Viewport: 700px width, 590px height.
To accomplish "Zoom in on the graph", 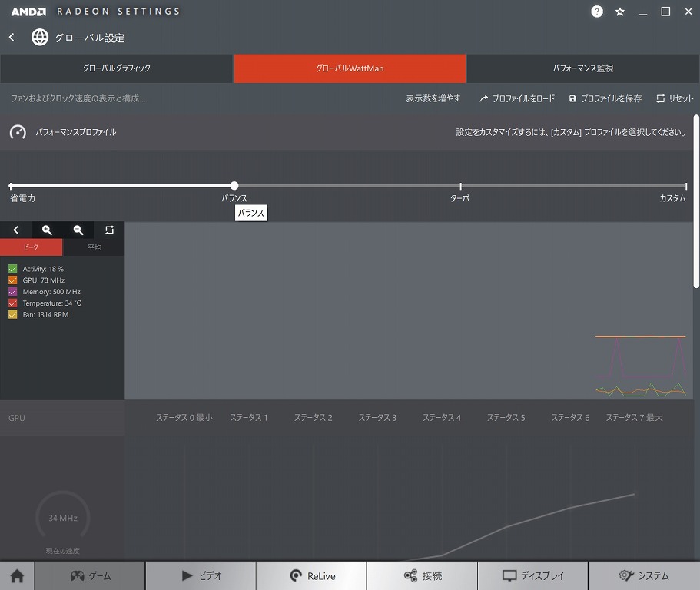I will 47,230.
